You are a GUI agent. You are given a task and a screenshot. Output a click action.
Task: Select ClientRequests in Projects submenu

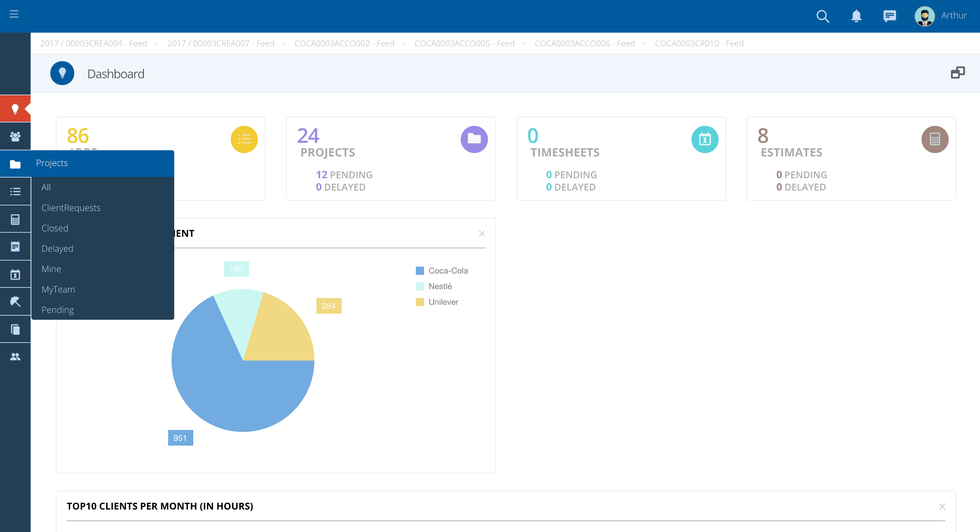[71, 207]
